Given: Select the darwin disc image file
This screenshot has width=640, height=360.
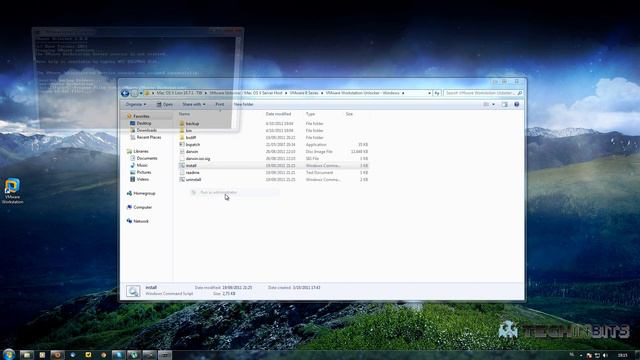Looking at the screenshot, I should pos(192,151).
